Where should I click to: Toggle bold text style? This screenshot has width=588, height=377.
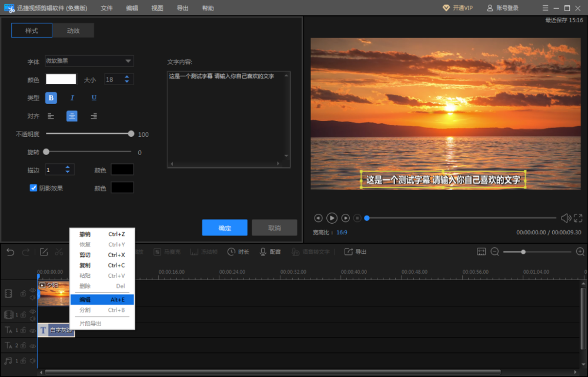pos(51,97)
